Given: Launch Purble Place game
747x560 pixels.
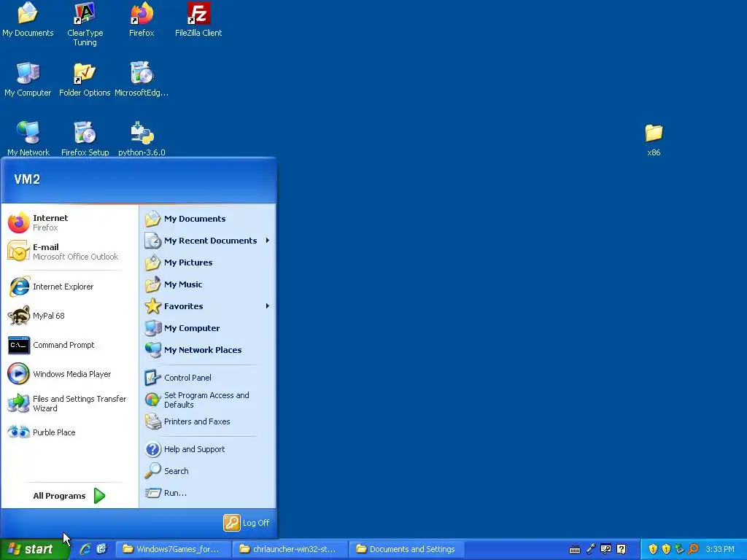Looking at the screenshot, I should click(x=69, y=432).
